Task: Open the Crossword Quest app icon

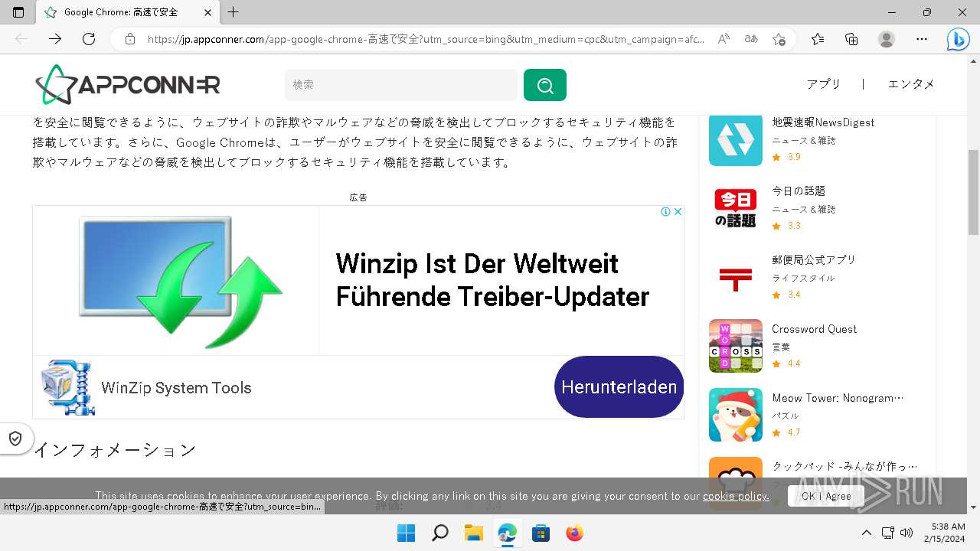Action: click(736, 346)
